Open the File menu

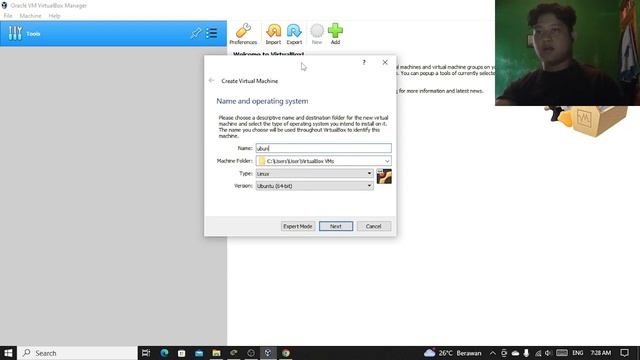point(8,16)
